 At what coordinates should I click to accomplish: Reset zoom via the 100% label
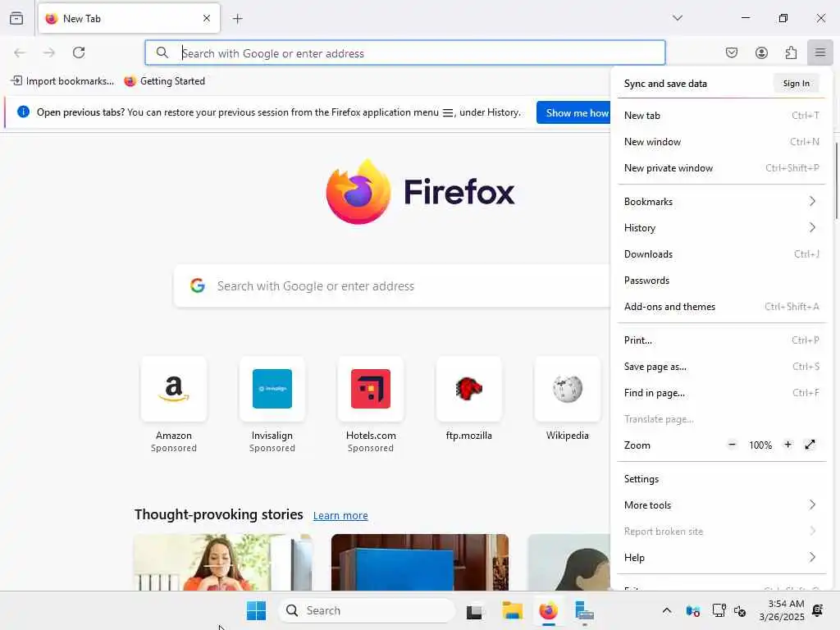[760, 445]
